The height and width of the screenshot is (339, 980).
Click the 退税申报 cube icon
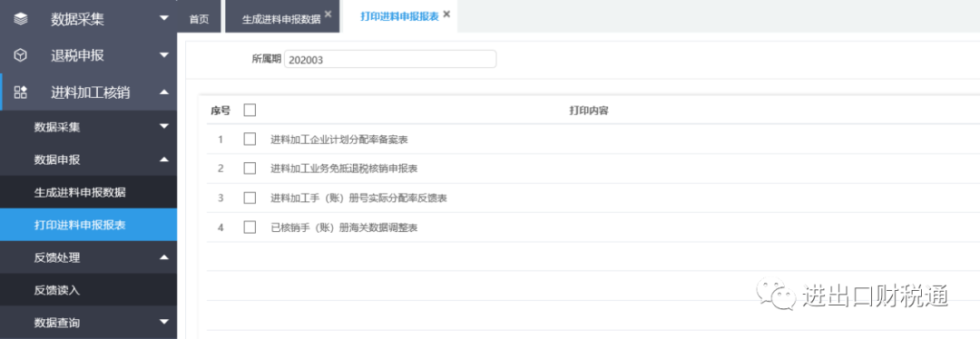point(21,55)
